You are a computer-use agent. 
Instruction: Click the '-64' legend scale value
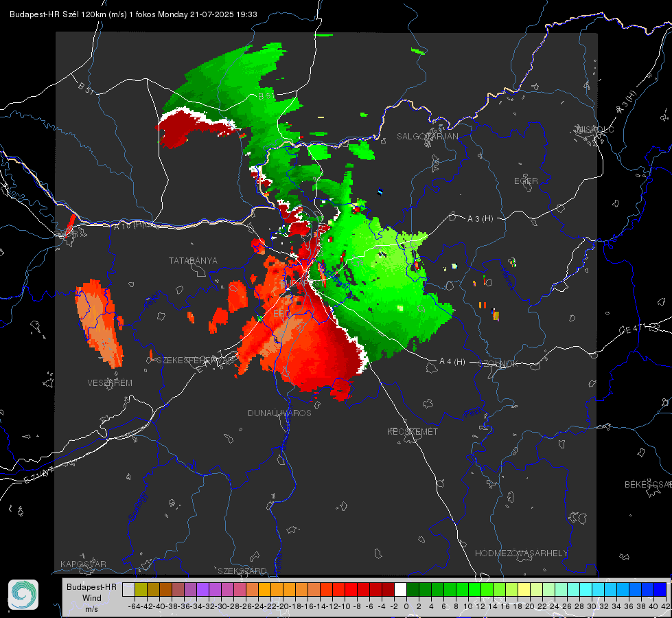(135, 606)
